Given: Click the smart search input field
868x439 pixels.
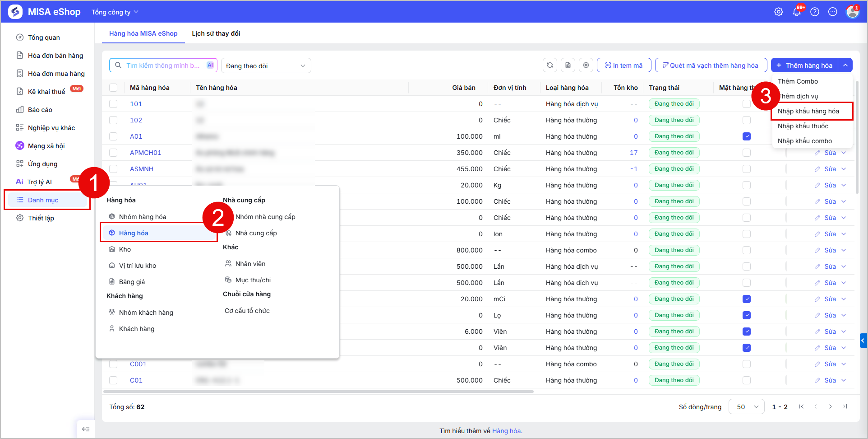Looking at the screenshot, I should click(x=163, y=65).
